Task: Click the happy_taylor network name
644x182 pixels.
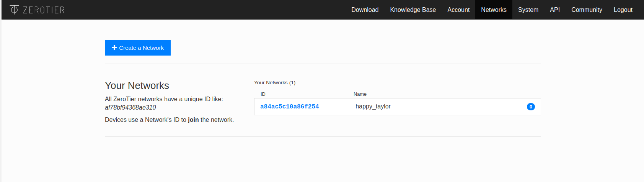Action: click(373, 107)
